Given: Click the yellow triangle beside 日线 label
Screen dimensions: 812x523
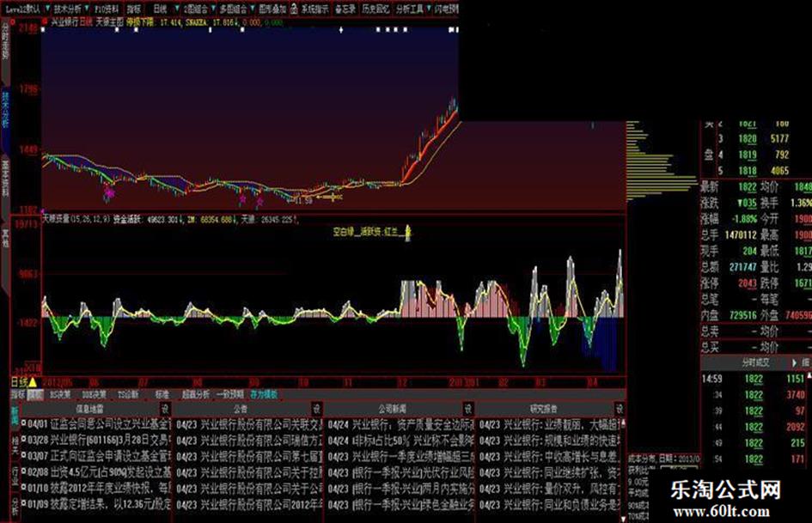Looking at the screenshot, I should click(33, 382).
